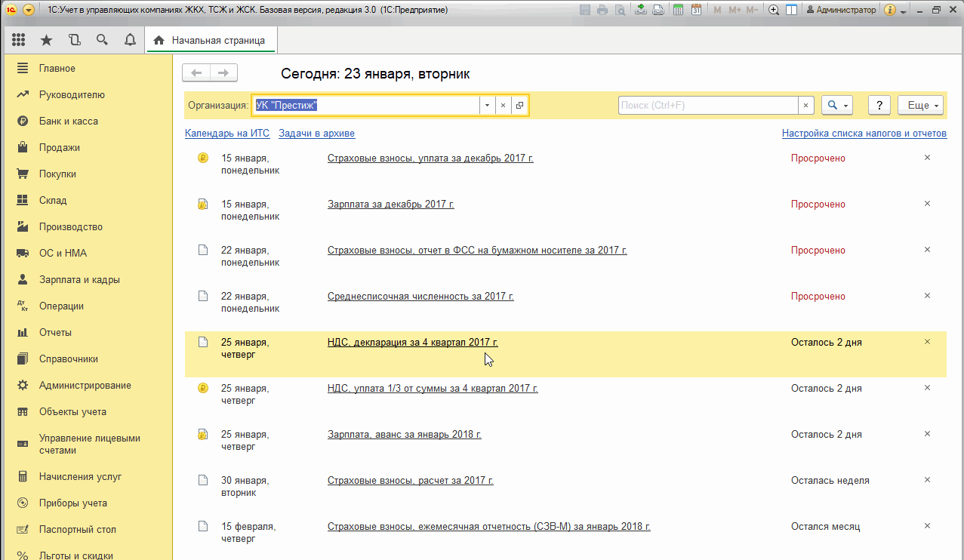
Task: Click the Администратор user button
Action: tap(842, 10)
